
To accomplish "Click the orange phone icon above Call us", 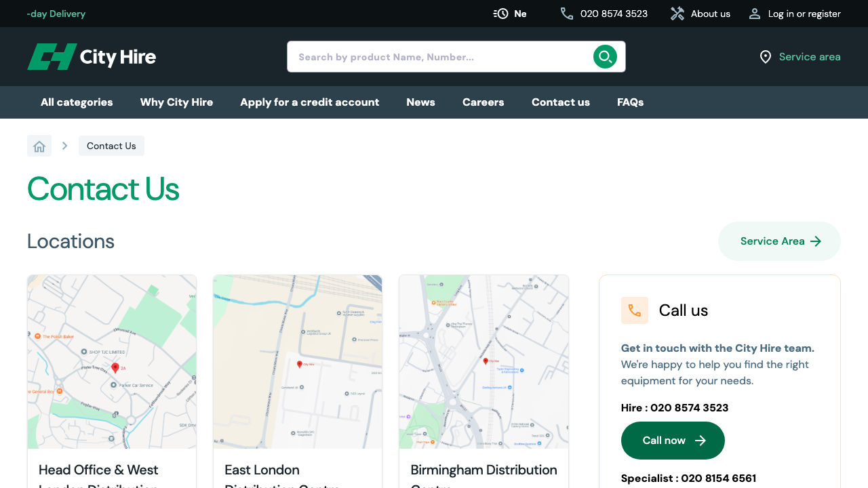I will click(x=635, y=310).
